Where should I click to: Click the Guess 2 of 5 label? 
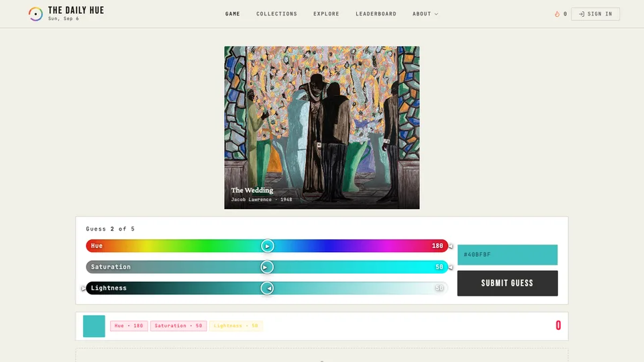click(110, 229)
